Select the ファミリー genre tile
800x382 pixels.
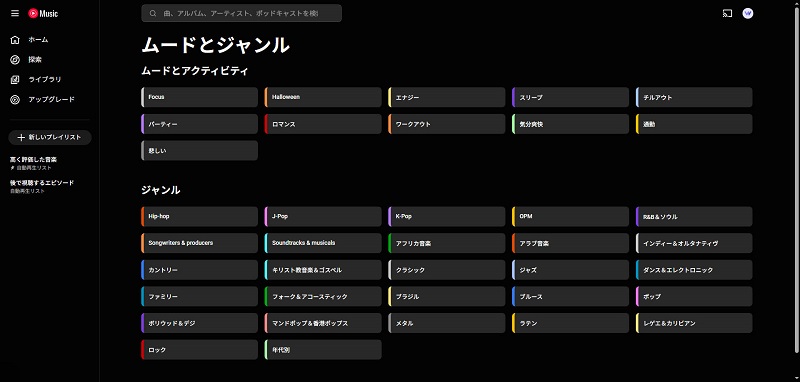[199, 296]
